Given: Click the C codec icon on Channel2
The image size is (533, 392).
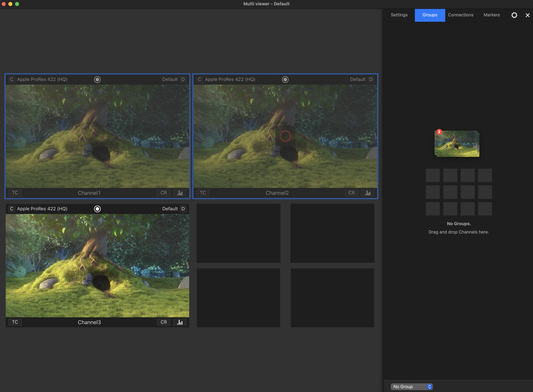Looking at the screenshot, I should tap(200, 79).
